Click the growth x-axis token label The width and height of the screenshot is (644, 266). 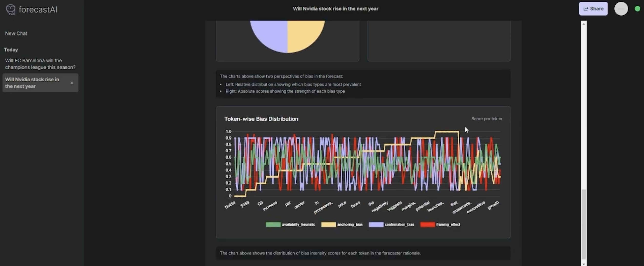[493, 205]
